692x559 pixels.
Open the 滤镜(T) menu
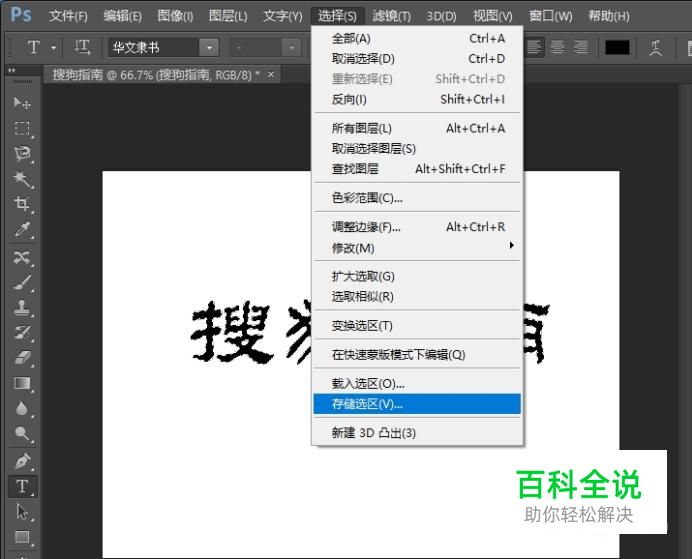pyautogui.click(x=391, y=16)
